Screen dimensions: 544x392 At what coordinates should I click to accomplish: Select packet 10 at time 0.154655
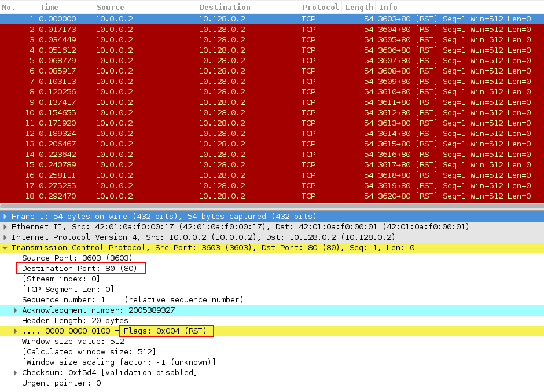[x=272, y=112]
